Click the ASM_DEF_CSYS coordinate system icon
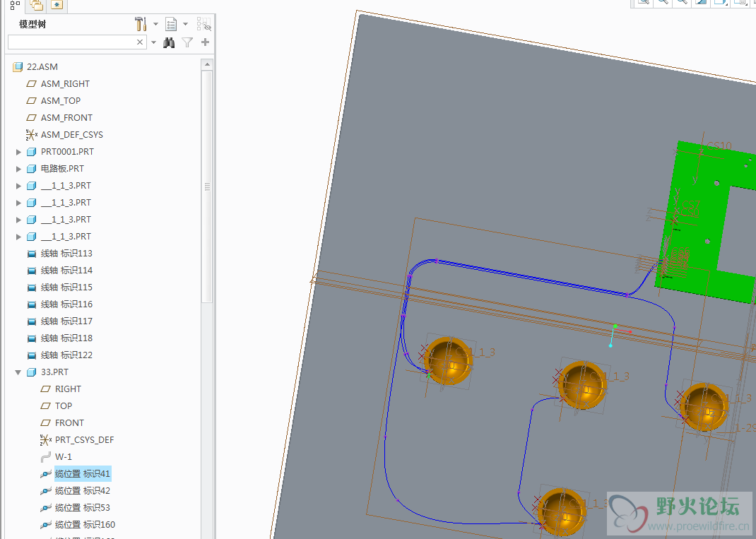Image resolution: width=756 pixels, height=539 pixels. point(31,134)
